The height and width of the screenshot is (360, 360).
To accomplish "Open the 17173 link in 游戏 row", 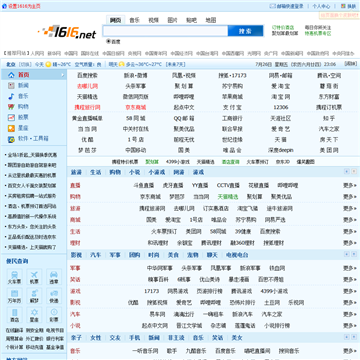I will point(151,291).
